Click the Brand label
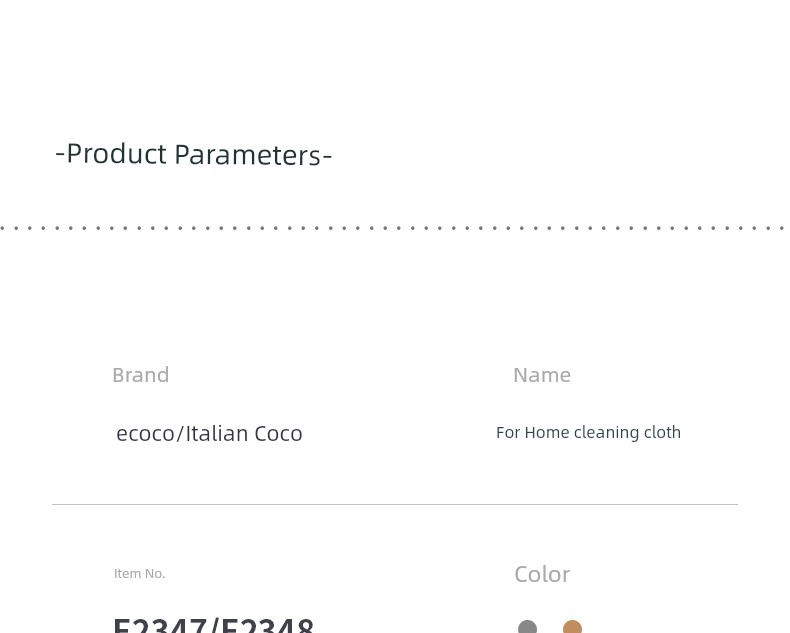 click(x=141, y=375)
